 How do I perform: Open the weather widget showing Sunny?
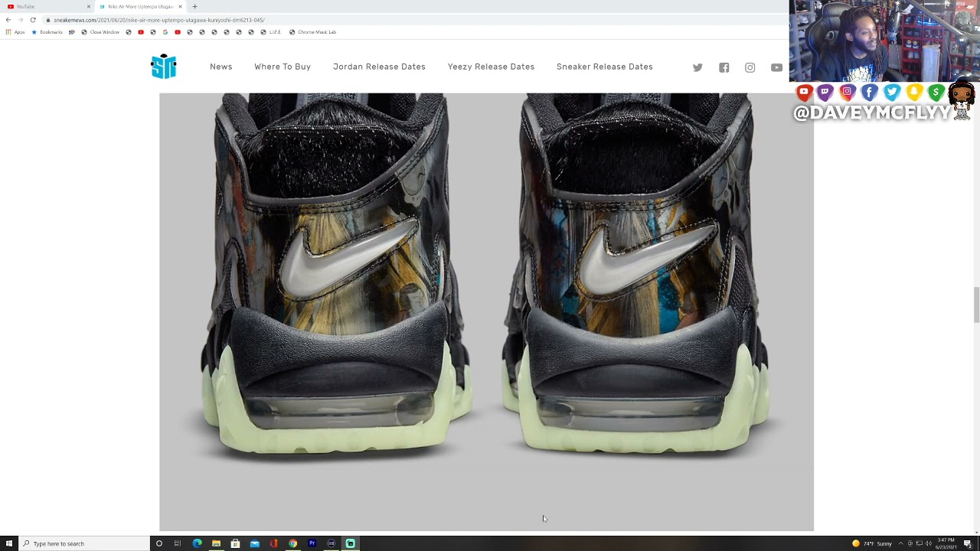(872, 543)
